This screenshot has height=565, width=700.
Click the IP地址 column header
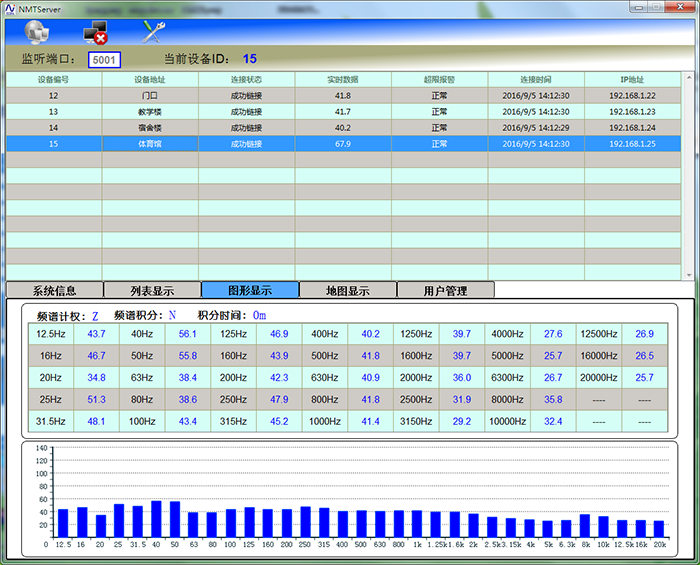click(x=632, y=79)
